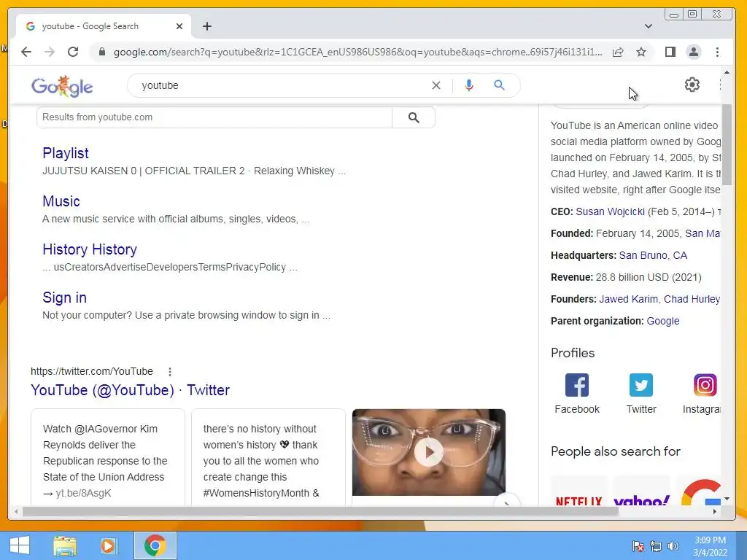The width and height of the screenshot is (747, 560).
Task: Reload the page with the refresh icon
Action: click(73, 52)
